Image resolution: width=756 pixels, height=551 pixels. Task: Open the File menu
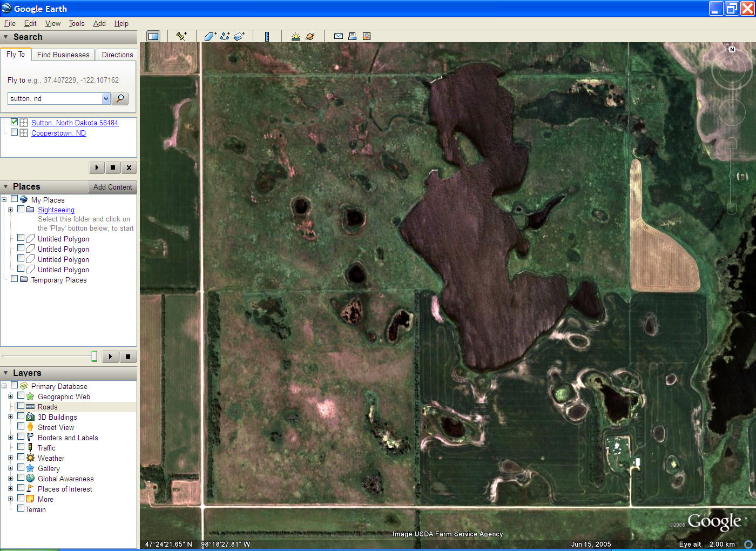[x=10, y=23]
